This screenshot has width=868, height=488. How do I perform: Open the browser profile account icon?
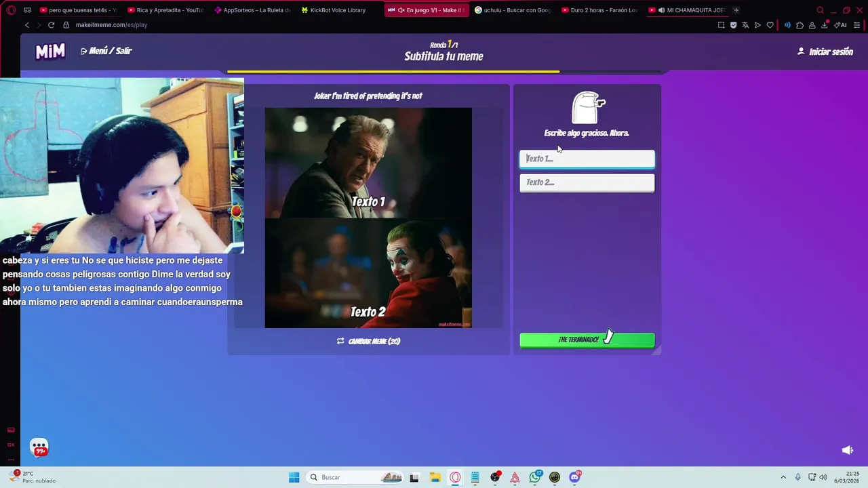[812, 25]
